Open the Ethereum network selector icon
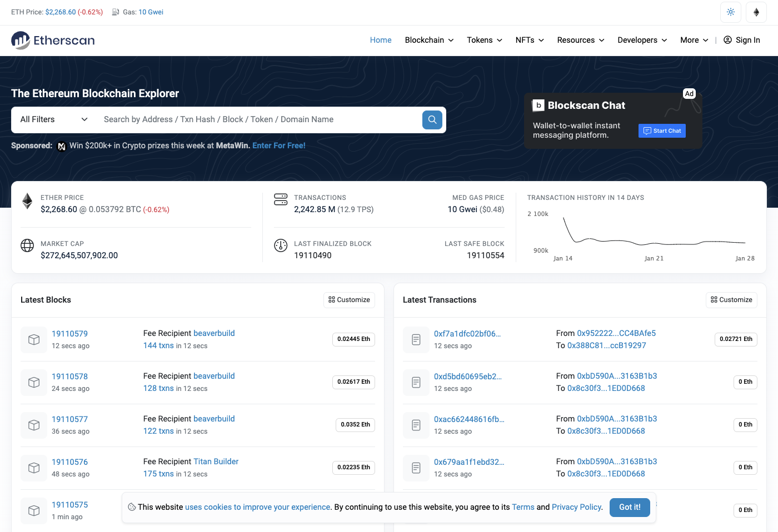Image resolution: width=778 pixels, height=532 pixels. click(x=756, y=12)
